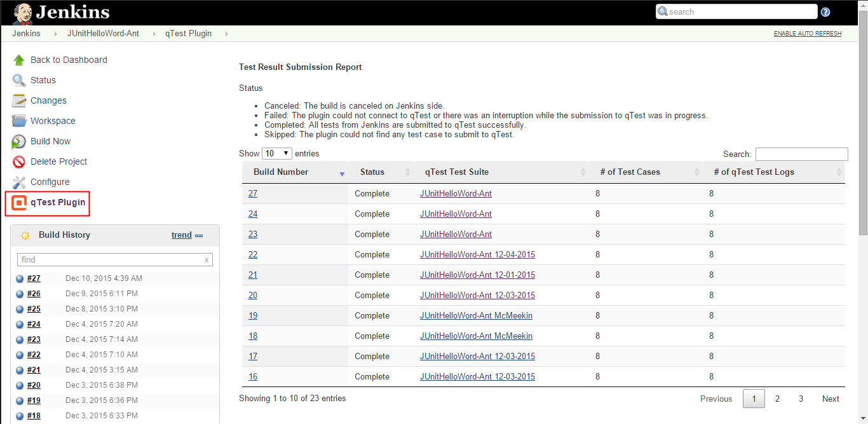Open the build history trend link

pos(181,235)
